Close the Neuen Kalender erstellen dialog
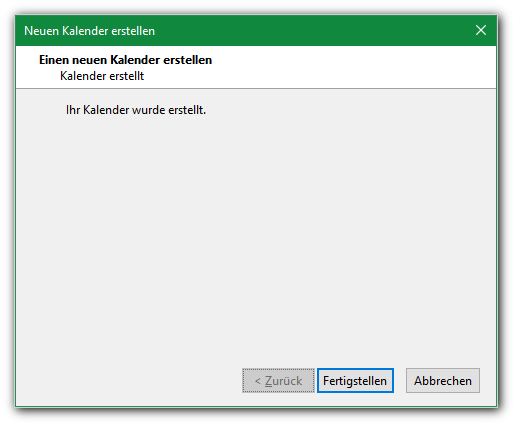The width and height of the screenshot is (513, 423). pos(481,30)
